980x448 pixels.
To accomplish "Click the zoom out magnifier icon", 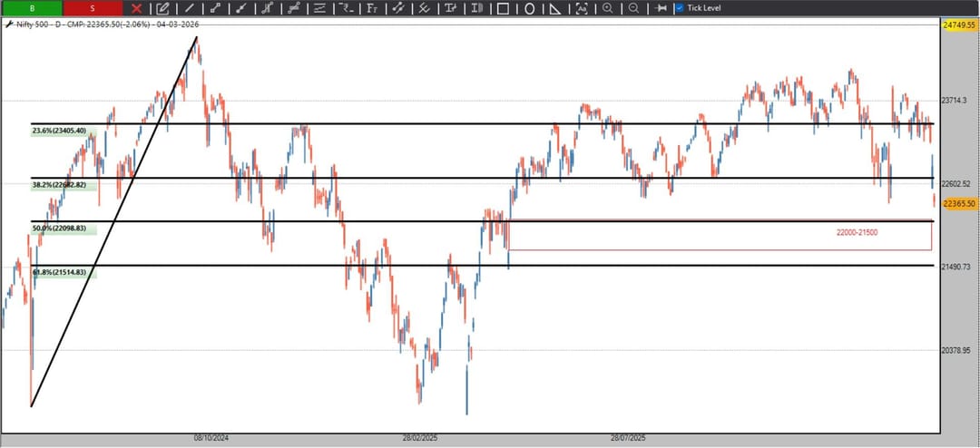I will (633, 8).
